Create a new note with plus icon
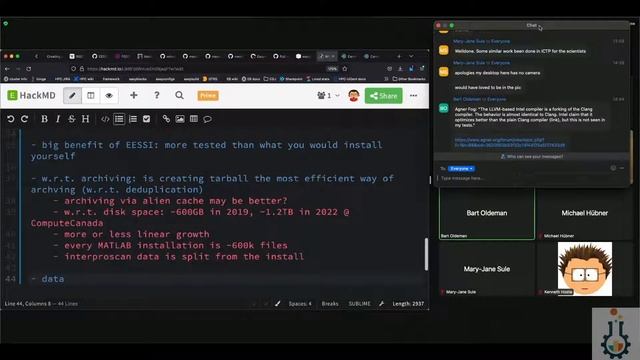Viewport: 640px width, 360px height. [x=133, y=96]
